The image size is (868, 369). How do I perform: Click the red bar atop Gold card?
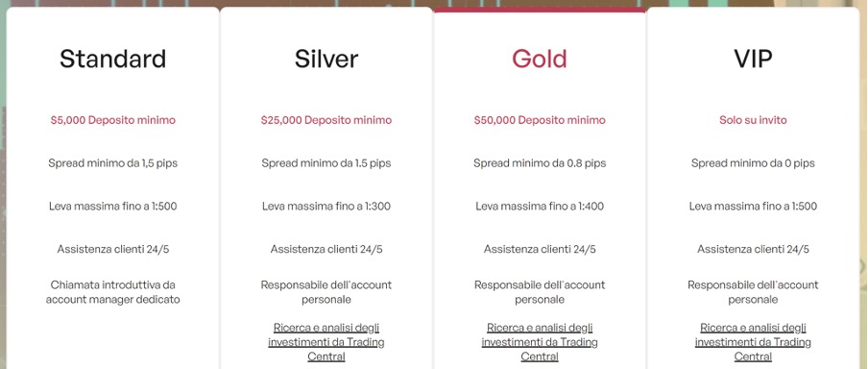tap(540, 10)
